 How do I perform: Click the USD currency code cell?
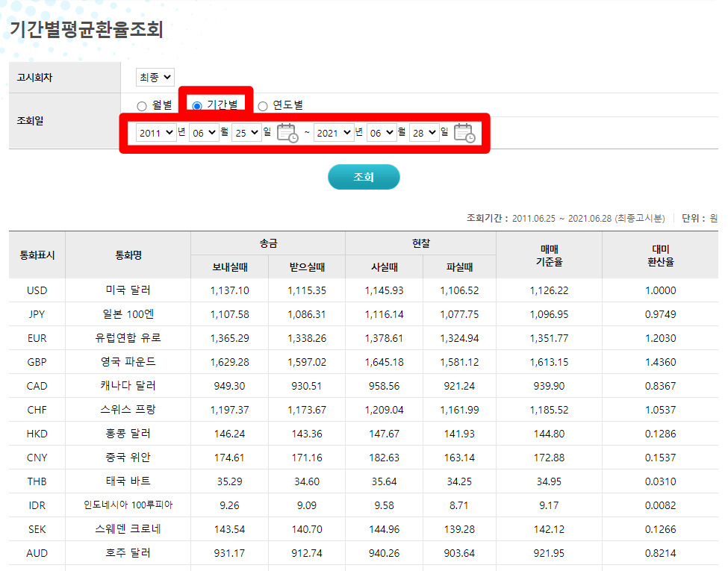tap(36, 290)
